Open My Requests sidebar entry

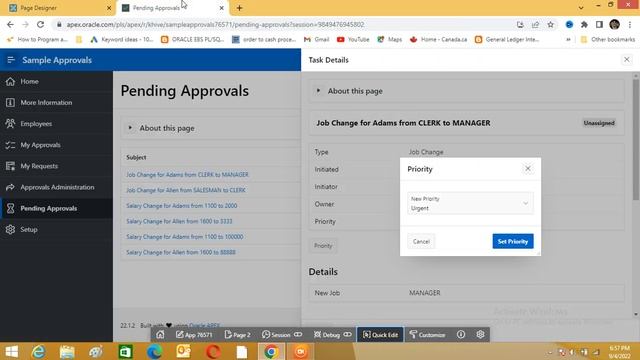pyautogui.click(x=56, y=166)
